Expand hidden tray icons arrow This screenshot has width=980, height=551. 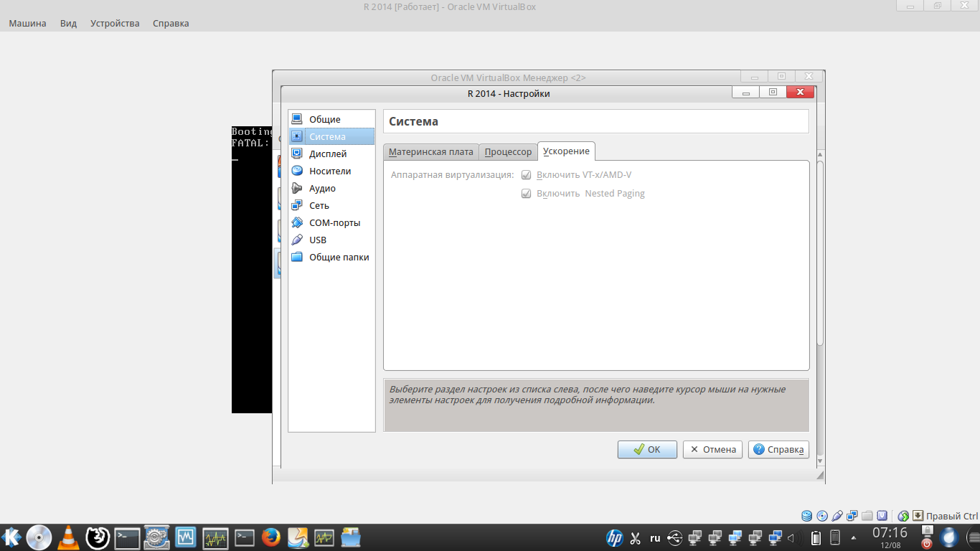[854, 538]
